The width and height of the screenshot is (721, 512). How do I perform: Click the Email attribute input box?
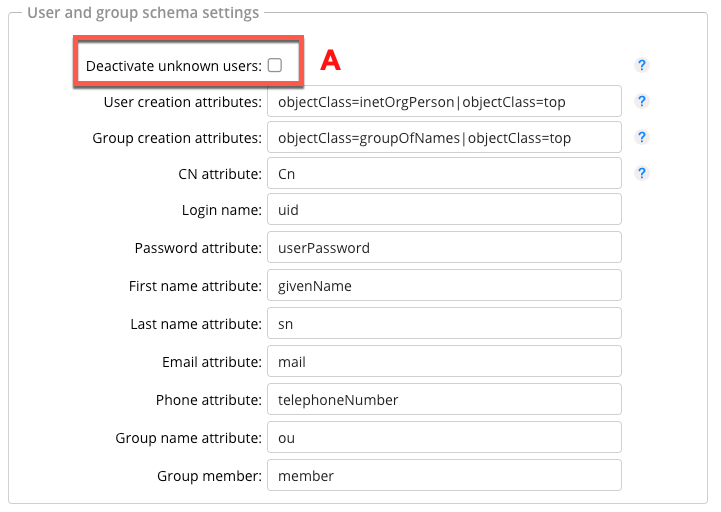point(444,361)
